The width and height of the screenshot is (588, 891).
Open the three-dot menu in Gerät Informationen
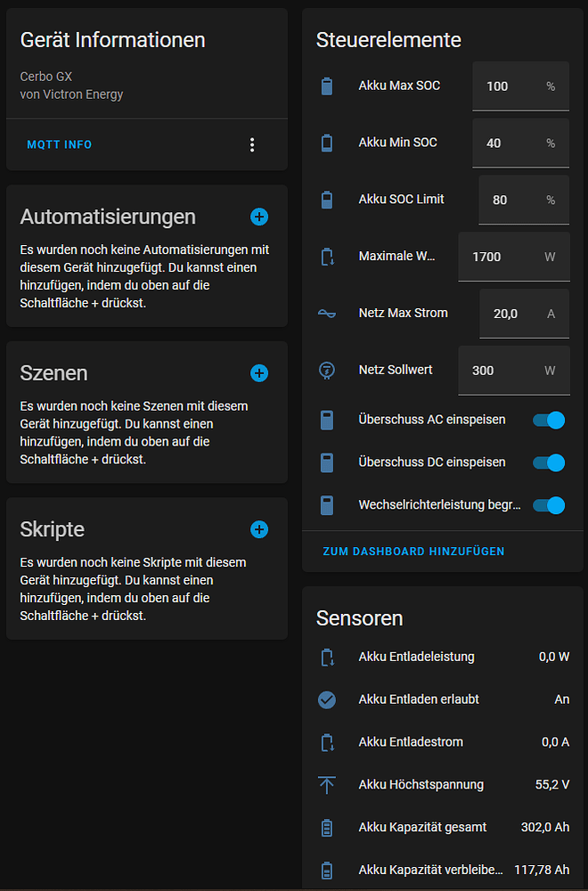pyautogui.click(x=252, y=144)
